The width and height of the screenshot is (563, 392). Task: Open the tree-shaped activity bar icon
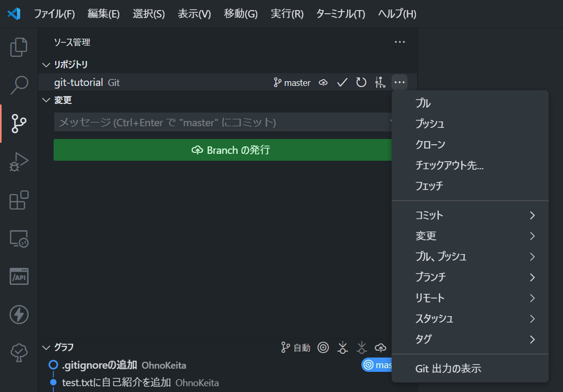[19, 353]
